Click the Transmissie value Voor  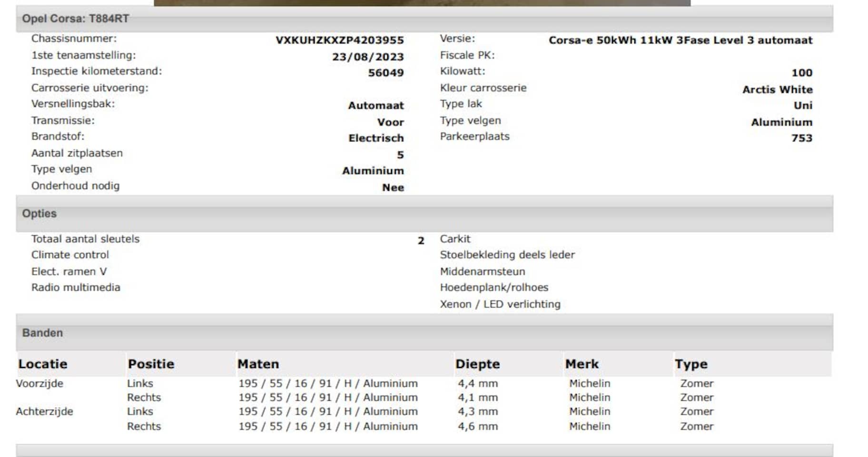tap(391, 122)
